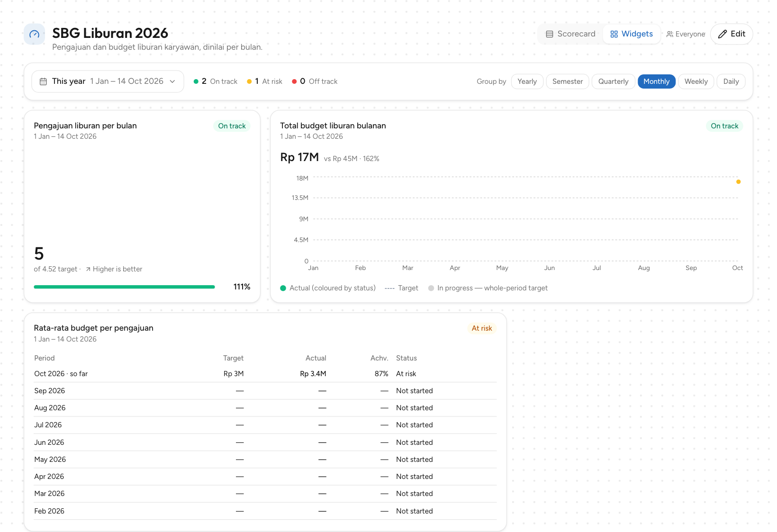The height and width of the screenshot is (532, 777).
Task: Click the Rp 3.4M actual value
Action: point(313,374)
